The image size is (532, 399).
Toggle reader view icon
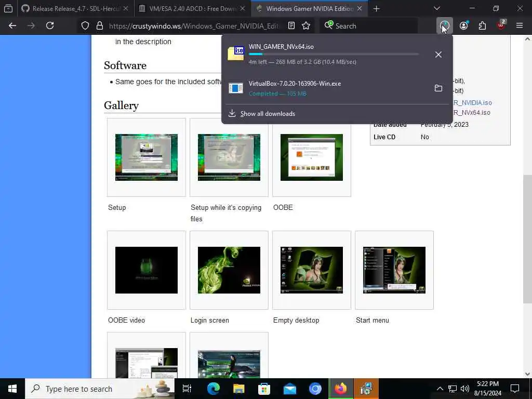[x=291, y=26]
